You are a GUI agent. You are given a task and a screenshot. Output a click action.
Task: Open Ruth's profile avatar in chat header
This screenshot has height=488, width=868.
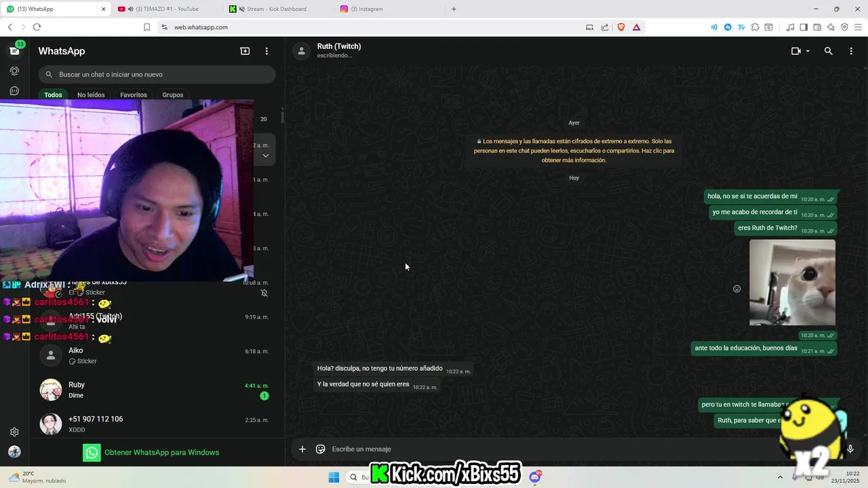pos(301,51)
